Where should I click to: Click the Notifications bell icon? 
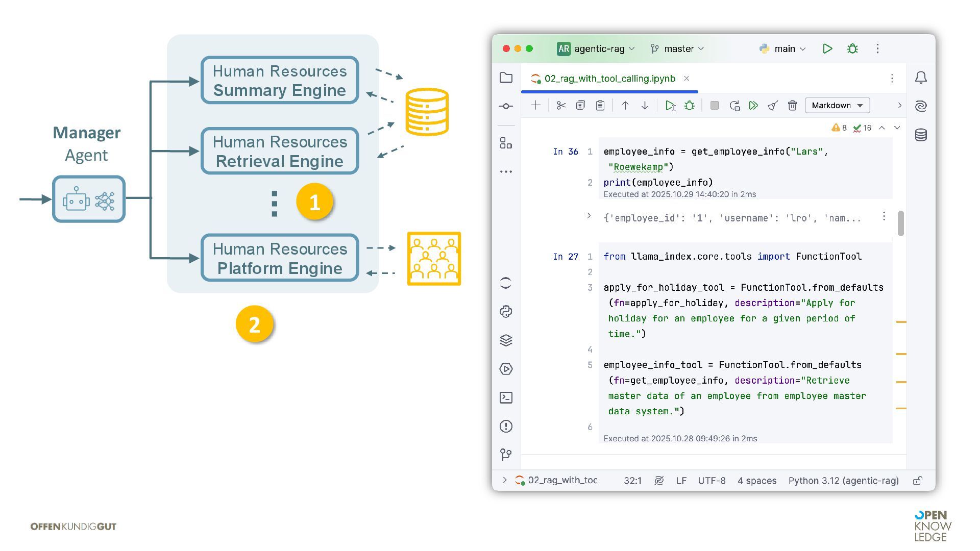921,78
